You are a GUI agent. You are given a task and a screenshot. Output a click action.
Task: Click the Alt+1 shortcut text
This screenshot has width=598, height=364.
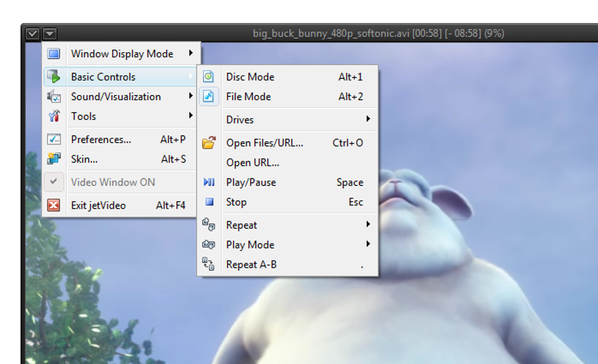(350, 77)
